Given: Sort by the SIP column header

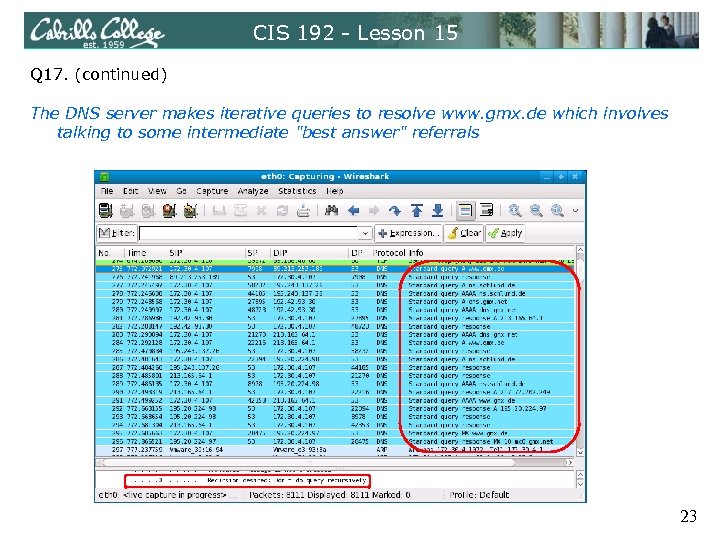Looking at the screenshot, I should (207, 253).
